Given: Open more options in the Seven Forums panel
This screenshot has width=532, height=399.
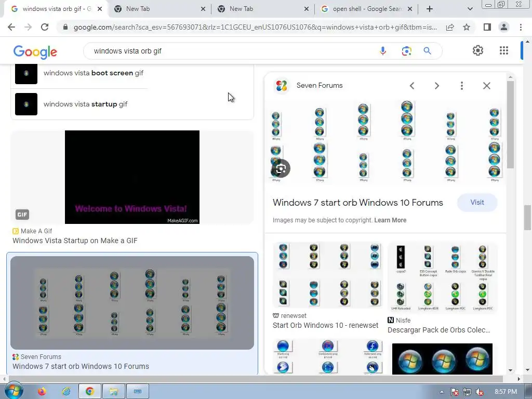Looking at the screenshot, I should click(x=461, y=86).
